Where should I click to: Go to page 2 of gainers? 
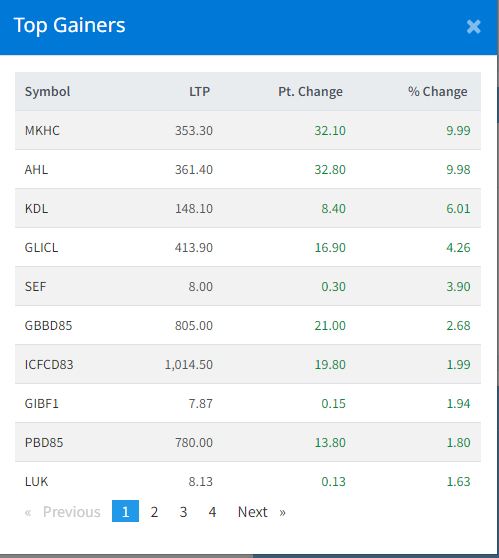click(154, 512)
